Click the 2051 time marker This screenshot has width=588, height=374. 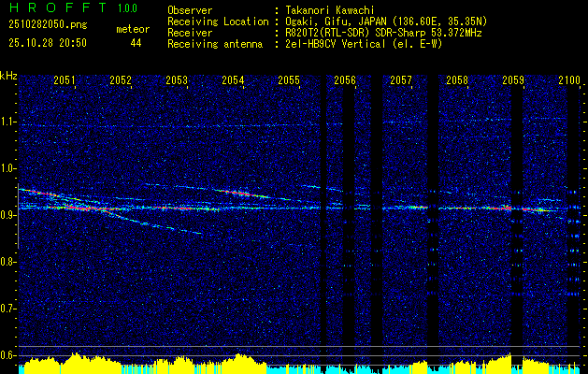65,79
